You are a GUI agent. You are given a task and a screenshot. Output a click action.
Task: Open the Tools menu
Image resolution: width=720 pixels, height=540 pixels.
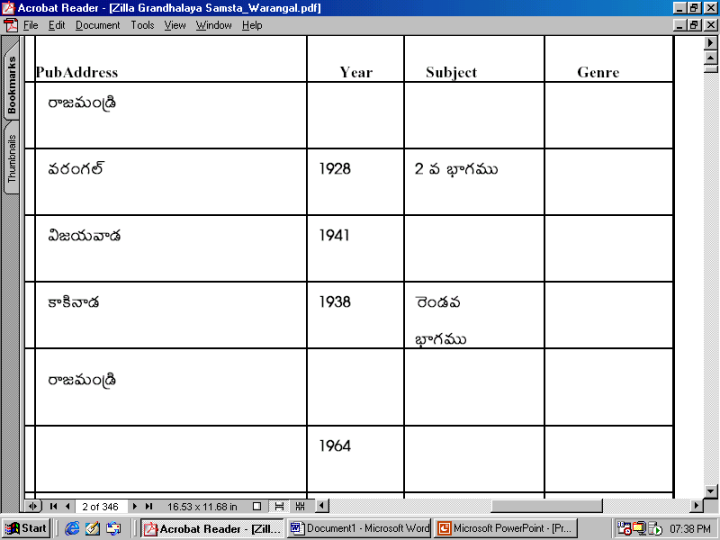click(142, 25)
